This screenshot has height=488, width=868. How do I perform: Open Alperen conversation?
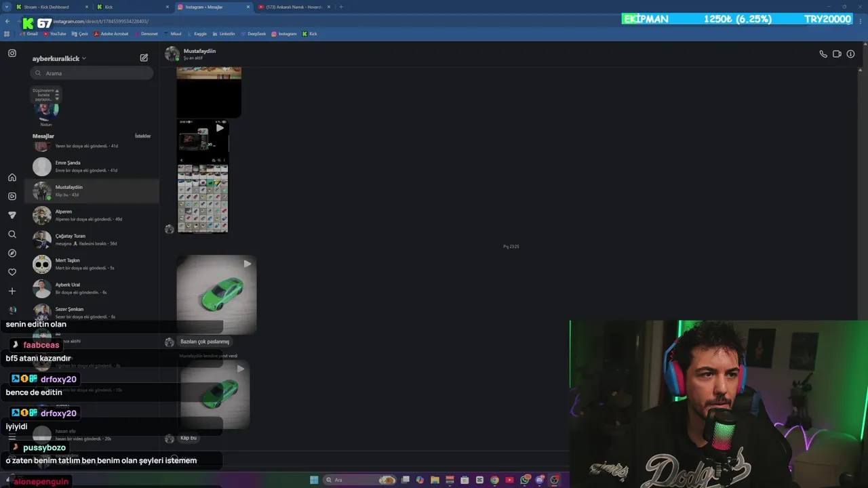92,215
